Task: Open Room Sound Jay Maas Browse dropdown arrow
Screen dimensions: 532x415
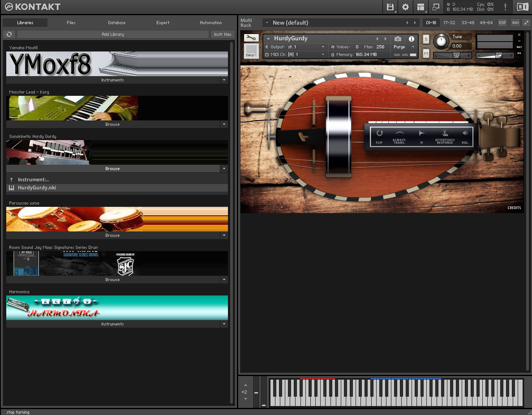Action: point(224,280)
